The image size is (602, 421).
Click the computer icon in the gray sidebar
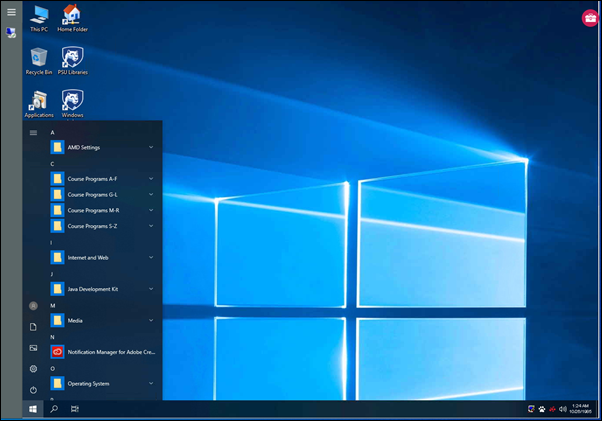[11, 33]
